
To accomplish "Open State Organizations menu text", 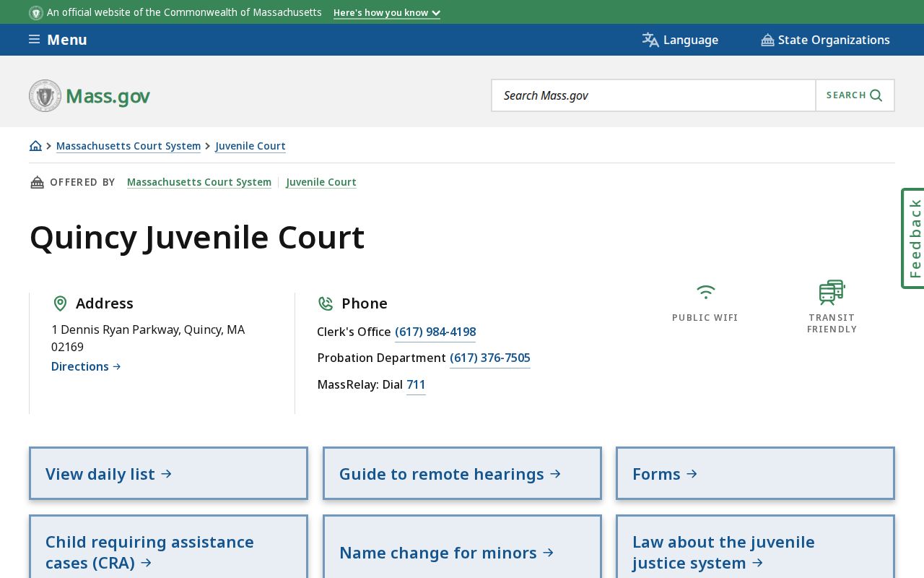I will (834, 40).
